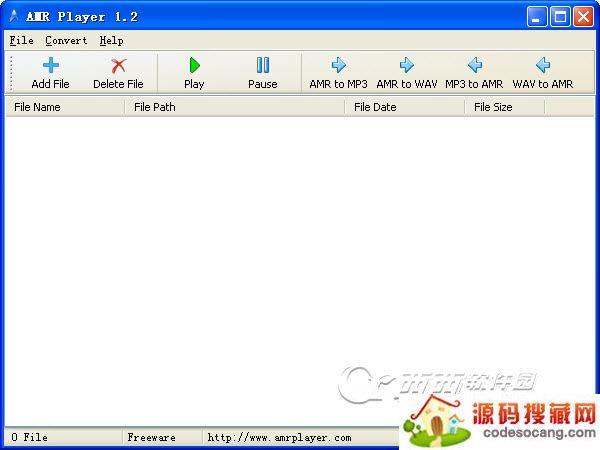Sort by the File Path column header
Image resolution: width=600 pixels, height=450 pixels.
[235, 107]
